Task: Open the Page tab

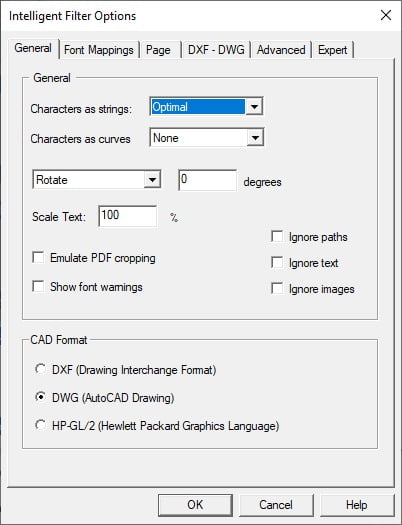Action: click(158, 50)
